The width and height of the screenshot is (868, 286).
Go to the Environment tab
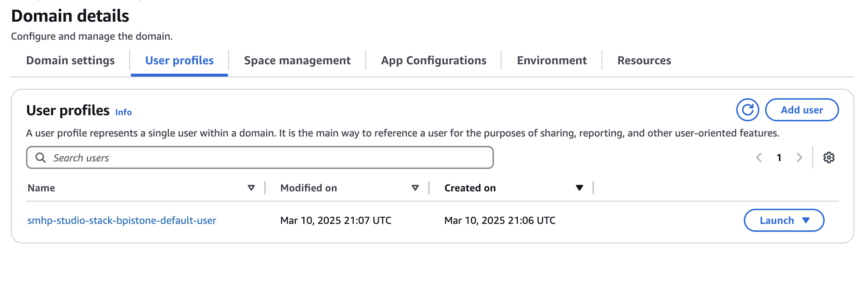[552, 60]
